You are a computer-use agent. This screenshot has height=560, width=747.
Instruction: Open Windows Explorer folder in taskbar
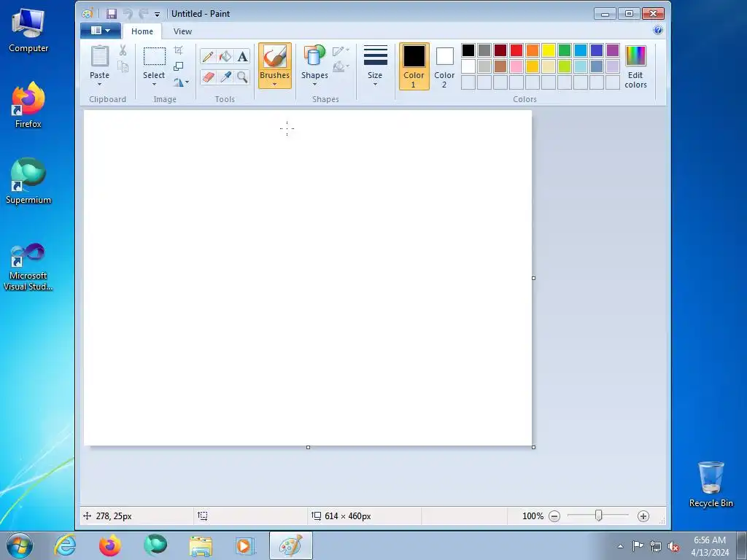pos(201,545)
